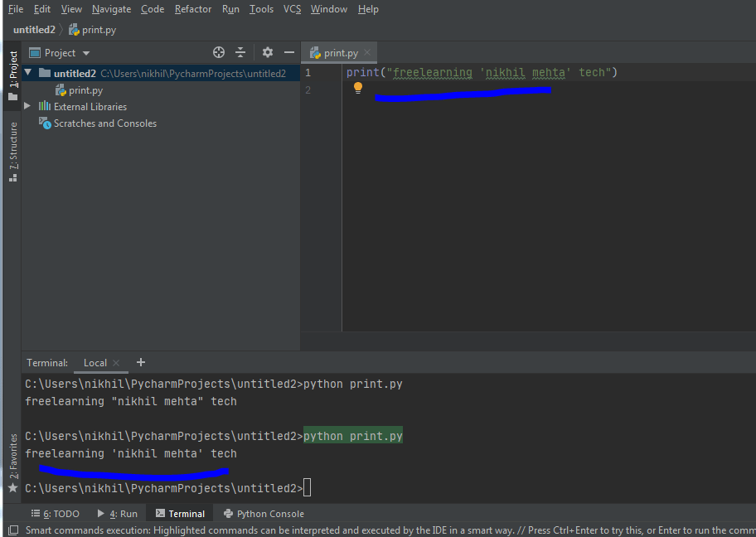Open the Run menu

(x=230, y=9)
